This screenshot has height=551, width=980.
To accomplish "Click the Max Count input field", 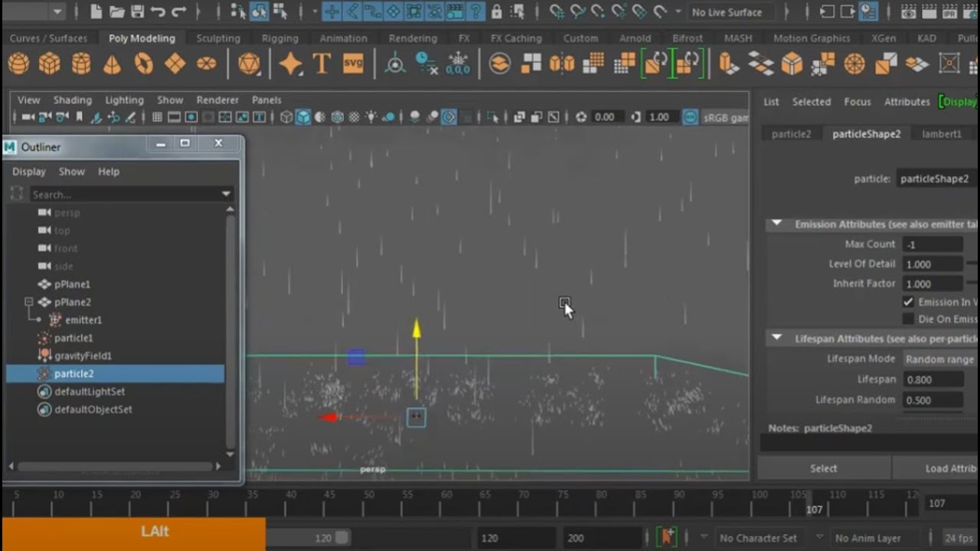I will [x=932, y=244].
